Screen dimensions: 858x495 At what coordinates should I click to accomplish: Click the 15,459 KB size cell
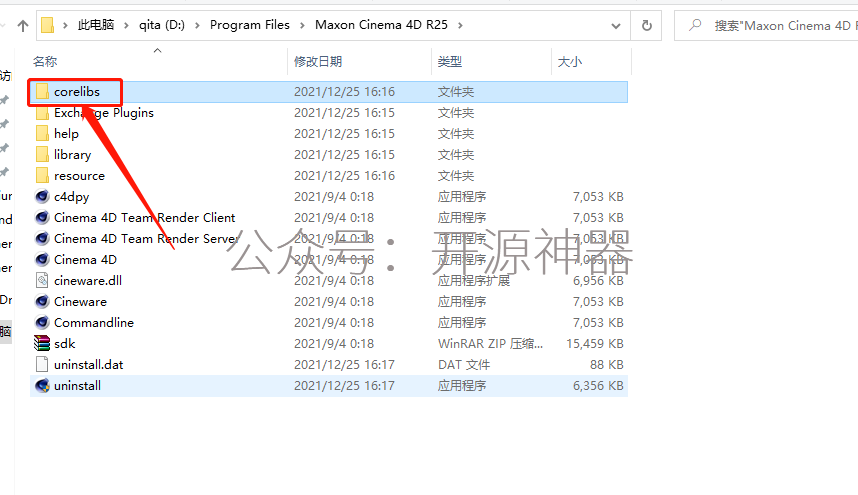(595, 343)
